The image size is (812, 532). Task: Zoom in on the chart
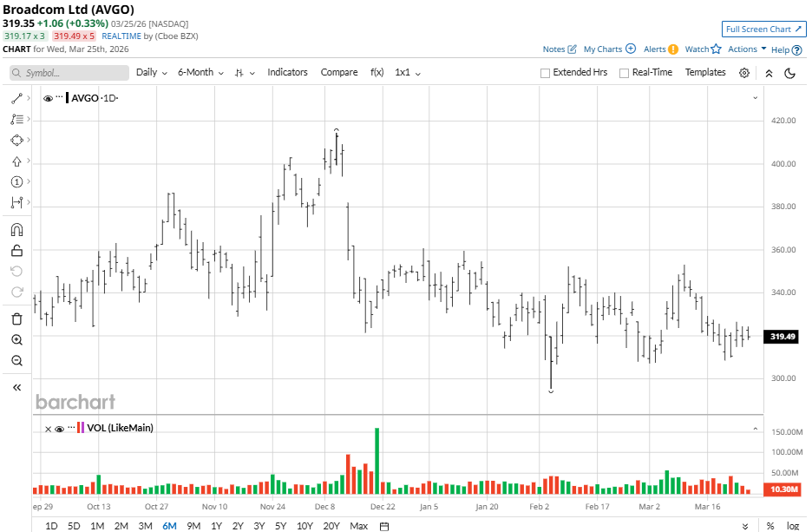[x=16, y=340]
